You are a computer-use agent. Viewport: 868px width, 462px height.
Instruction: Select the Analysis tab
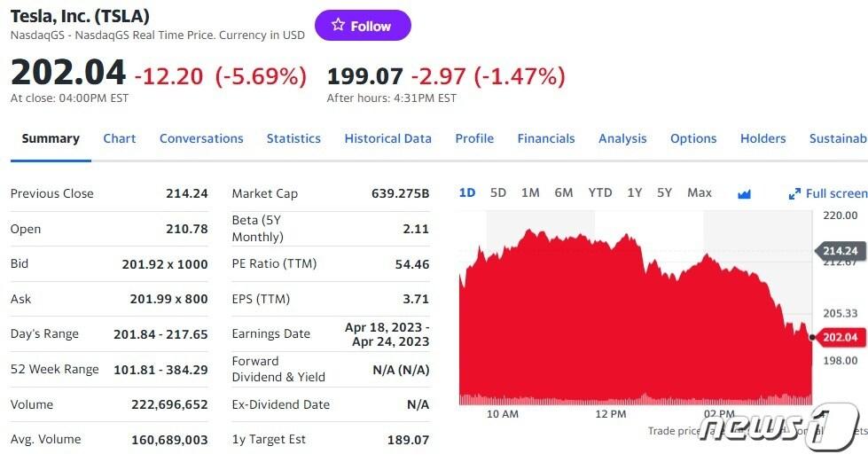(x=622, y=138)
